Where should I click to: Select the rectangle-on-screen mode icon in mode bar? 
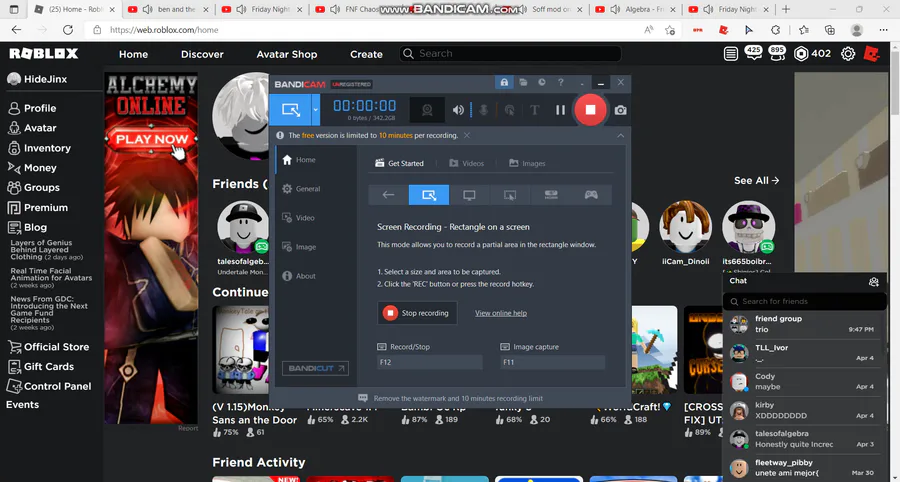click(429, 195)
